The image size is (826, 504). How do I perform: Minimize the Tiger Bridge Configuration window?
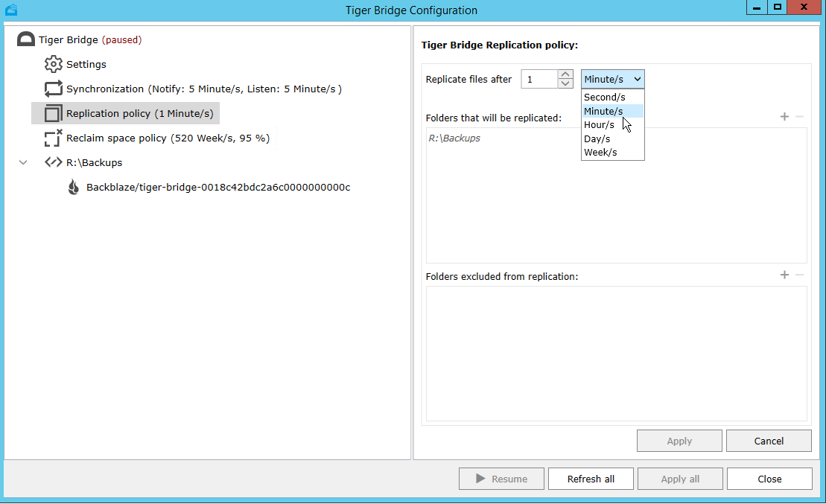tap(757, 7)
